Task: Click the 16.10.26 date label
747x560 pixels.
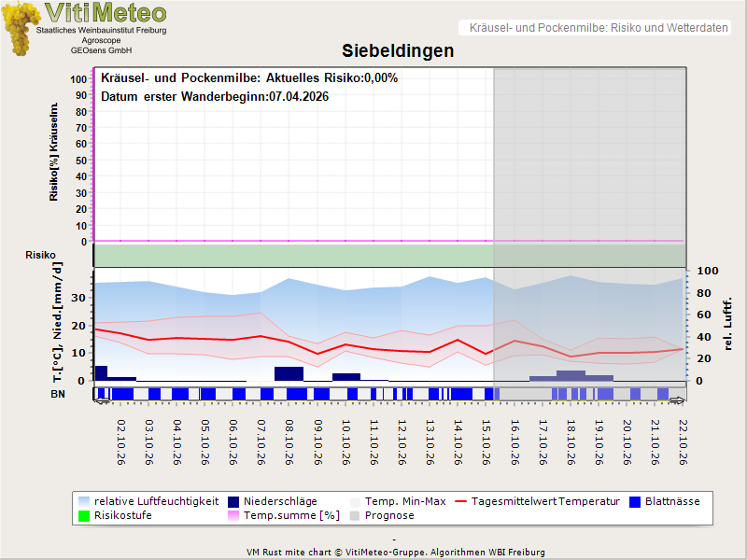Action: (514, 442)
